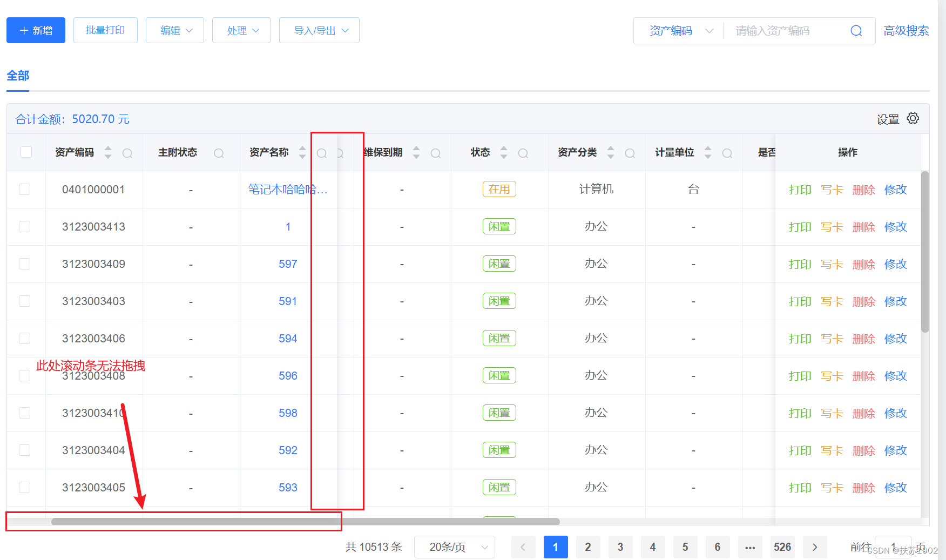
Task: Click the 在用 status tag
Action: coord(499,189)
